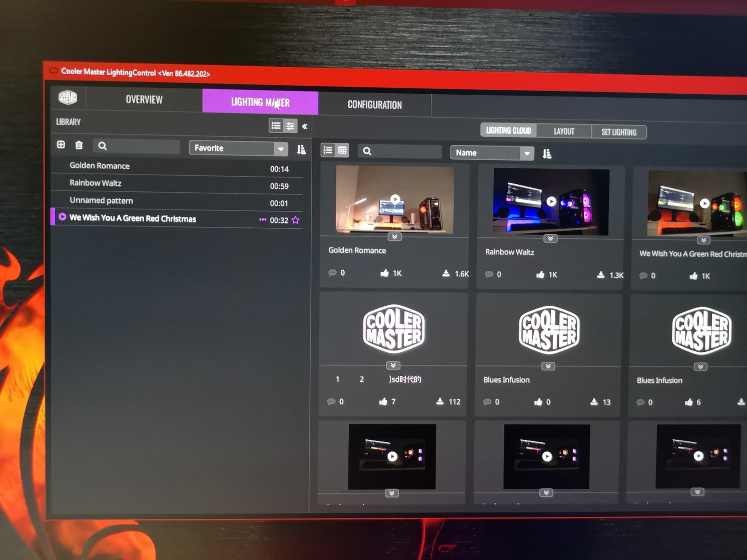The image size is (747, 560).
Task: Open the Golden Romance cloud title
Action: 357,250
